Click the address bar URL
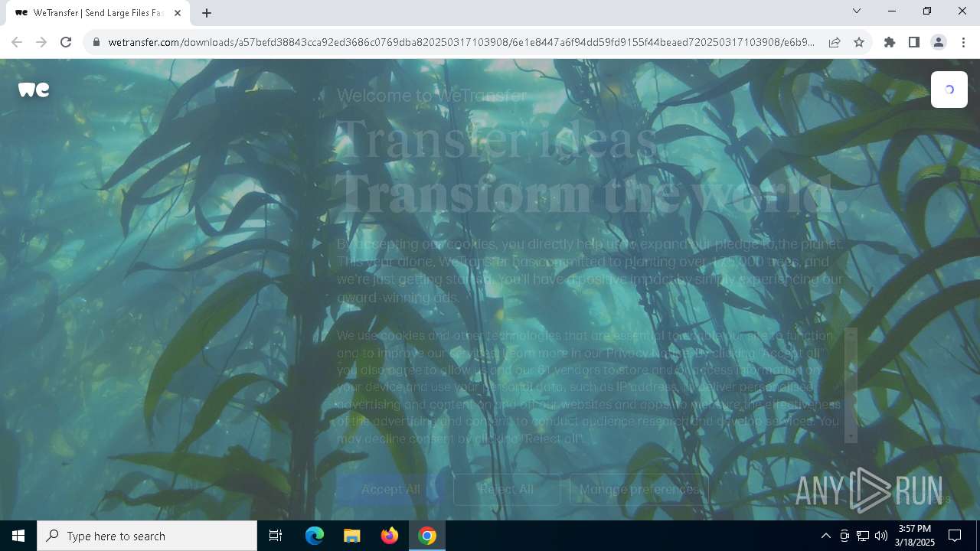980x551 pixels. coord(461,42)
